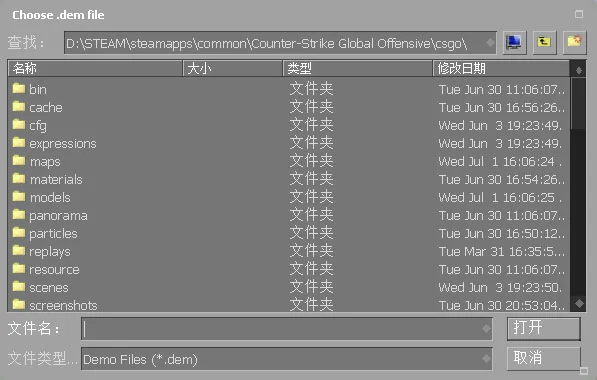
Task: Click the small box in title bar
Action: coord(579,14)
